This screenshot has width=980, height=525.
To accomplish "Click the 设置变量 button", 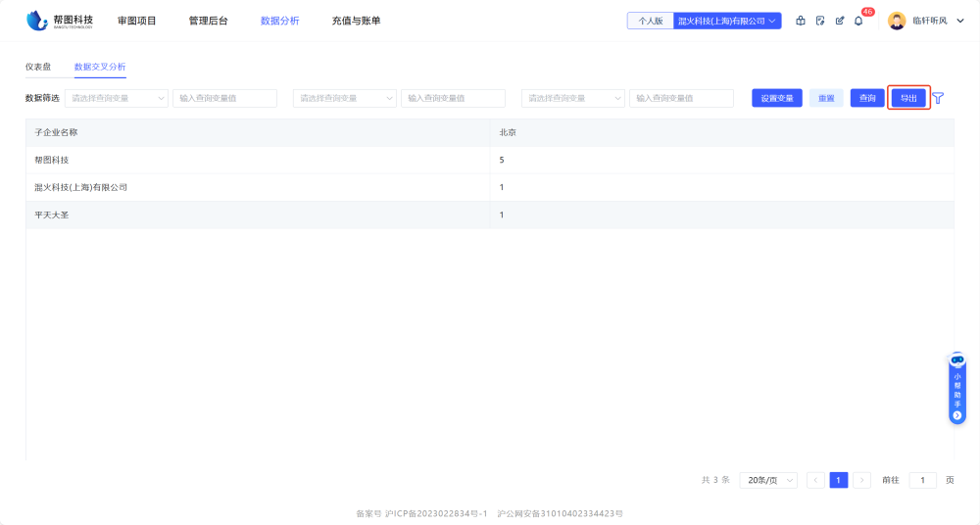I will tap(777, 98).
